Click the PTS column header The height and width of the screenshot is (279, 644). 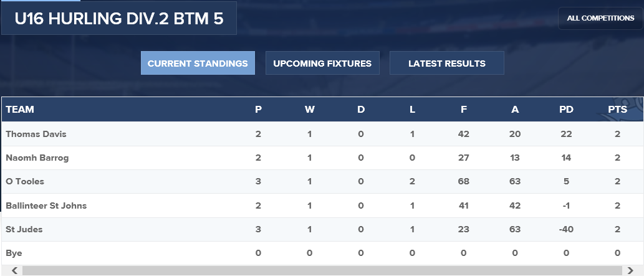pos(617,110)
